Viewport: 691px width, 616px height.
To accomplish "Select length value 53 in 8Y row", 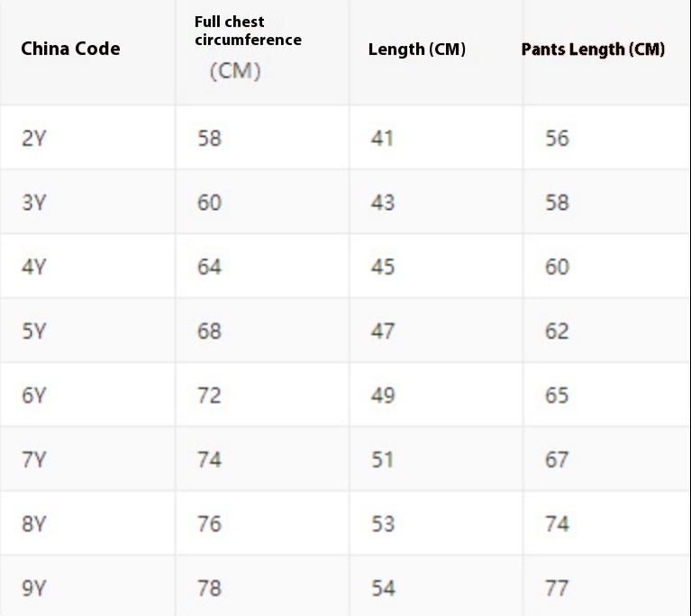I will pos(382,524).
